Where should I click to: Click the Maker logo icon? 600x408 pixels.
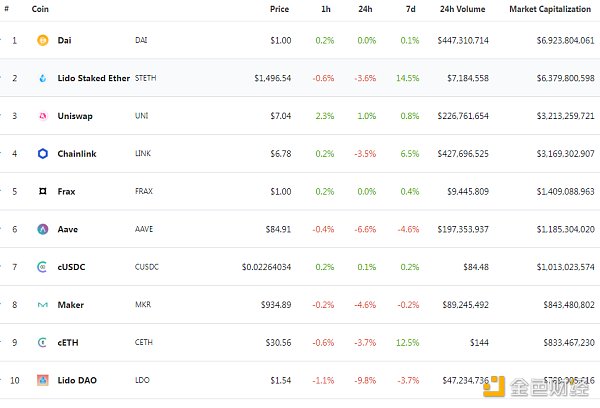43,305
